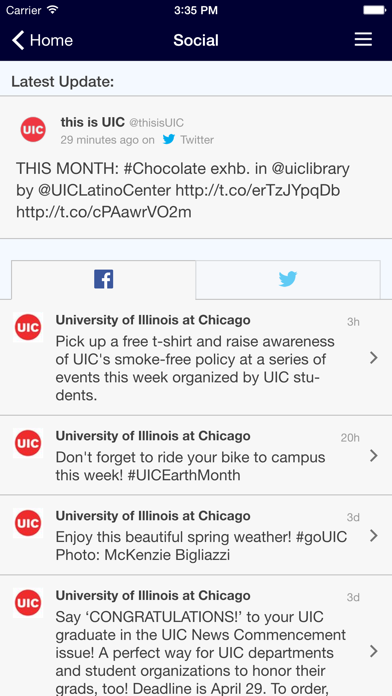The height and width of the screenshot is (696, 392).
Task: Select the 'Enjoy this beautiful spring weather' post
Action: pos(196,534)
